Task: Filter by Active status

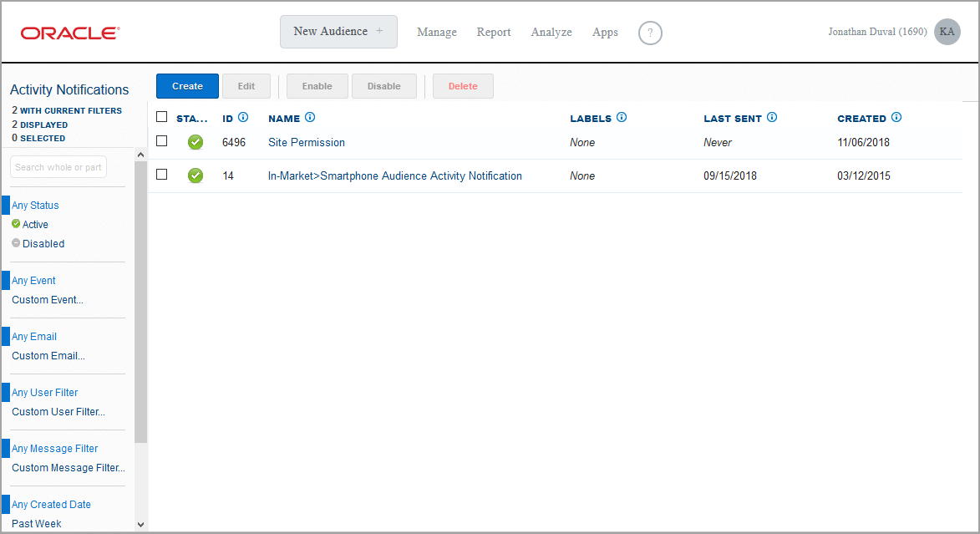Action: pos(35,225)
